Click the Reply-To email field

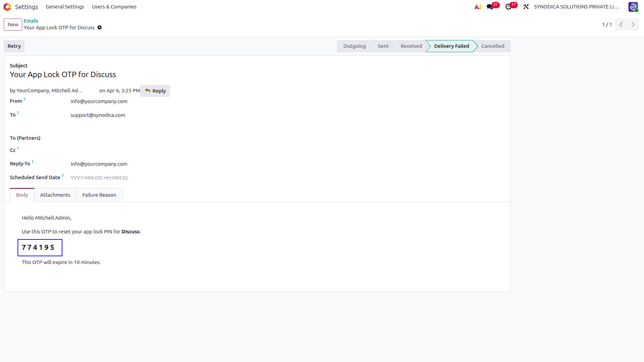click(99, 164)
